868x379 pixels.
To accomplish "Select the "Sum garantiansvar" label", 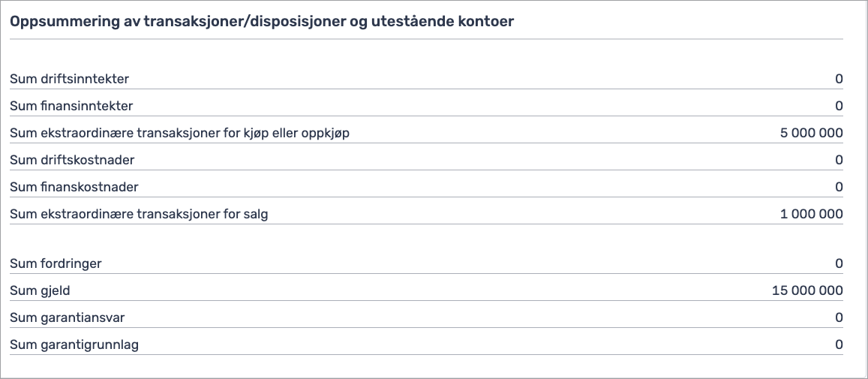I will [x=68, y=317].
